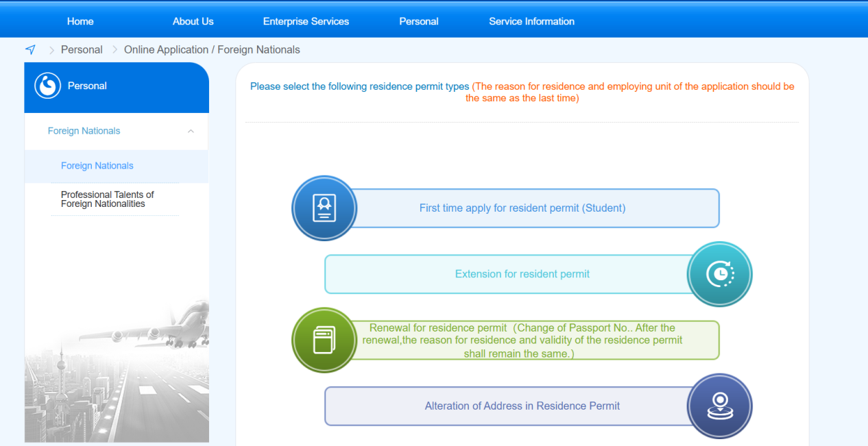The image size is (868, 446).
Task: Collapse the Foreign Nationals sidebar section
Action: pyautogui.click(x=191, y=132)
